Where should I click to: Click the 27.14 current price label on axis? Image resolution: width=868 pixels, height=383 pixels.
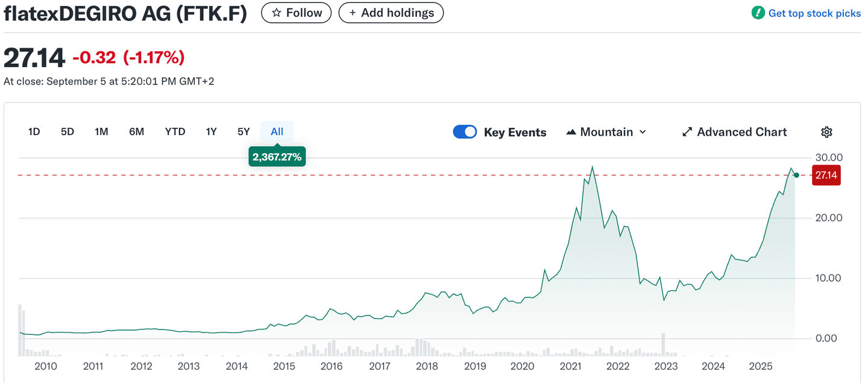click(825, 175)
